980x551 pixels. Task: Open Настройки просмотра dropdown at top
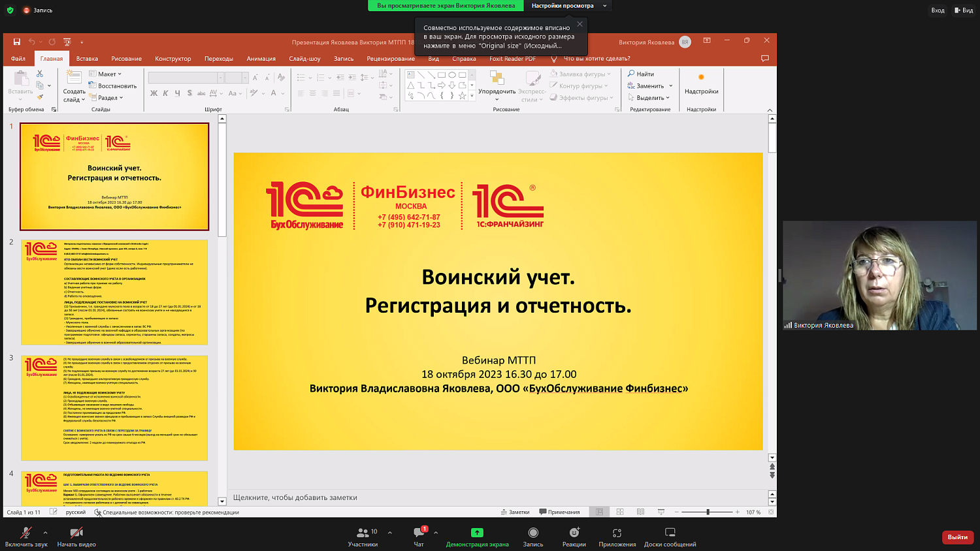point(568,6)
